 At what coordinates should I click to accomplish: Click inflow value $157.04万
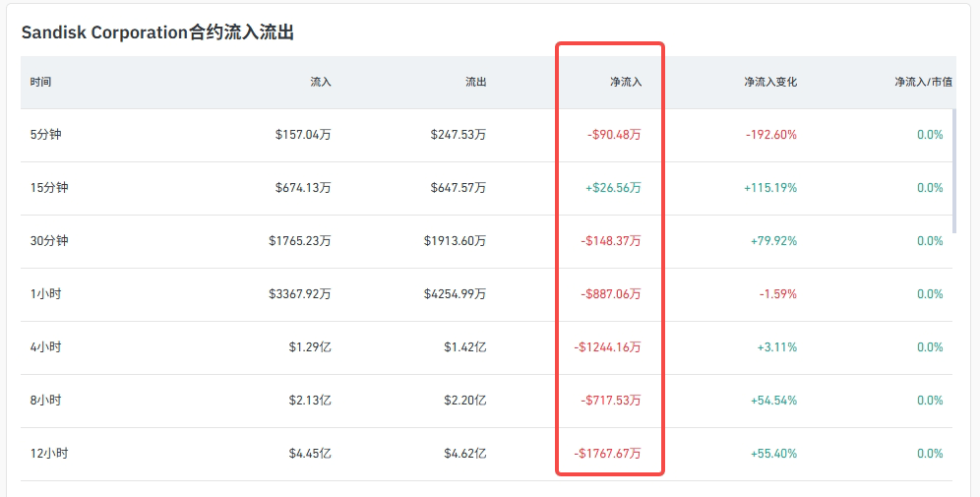(x=303, y=135)
